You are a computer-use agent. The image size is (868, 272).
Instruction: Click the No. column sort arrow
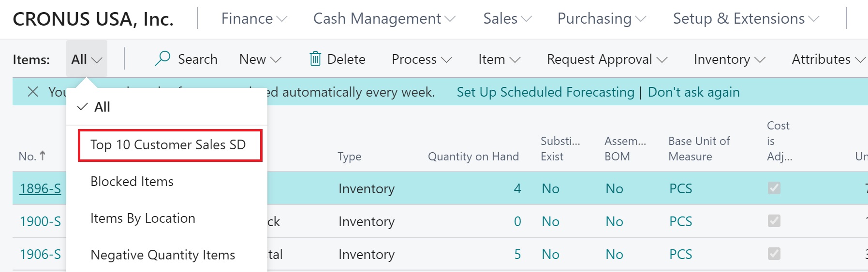click(43, 156)
